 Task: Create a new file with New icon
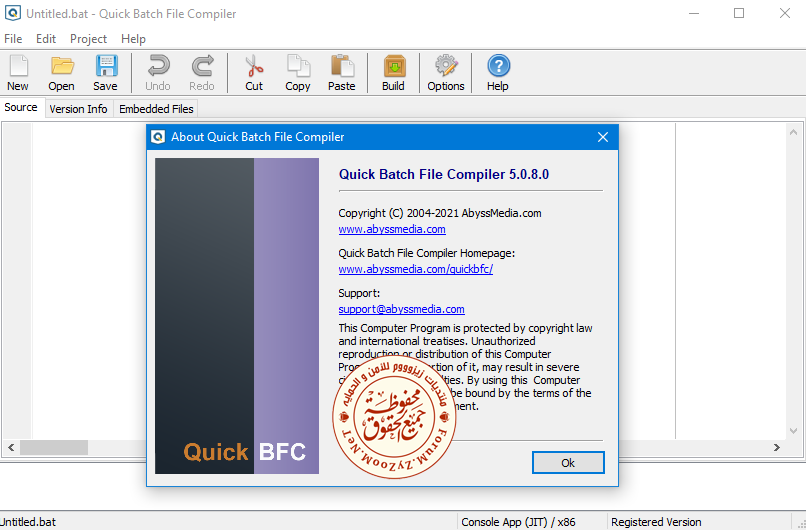click(18, 67)
